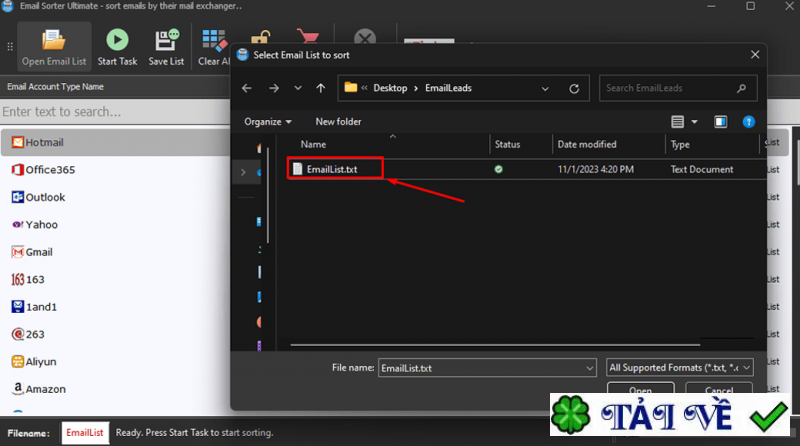Open the dialog Help icon

point(748,121)
